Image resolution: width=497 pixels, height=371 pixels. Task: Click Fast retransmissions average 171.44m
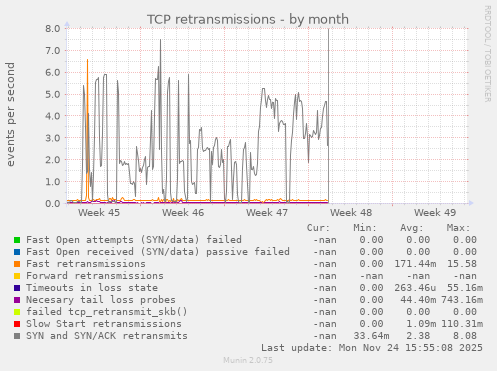click(x=415, y=264)
